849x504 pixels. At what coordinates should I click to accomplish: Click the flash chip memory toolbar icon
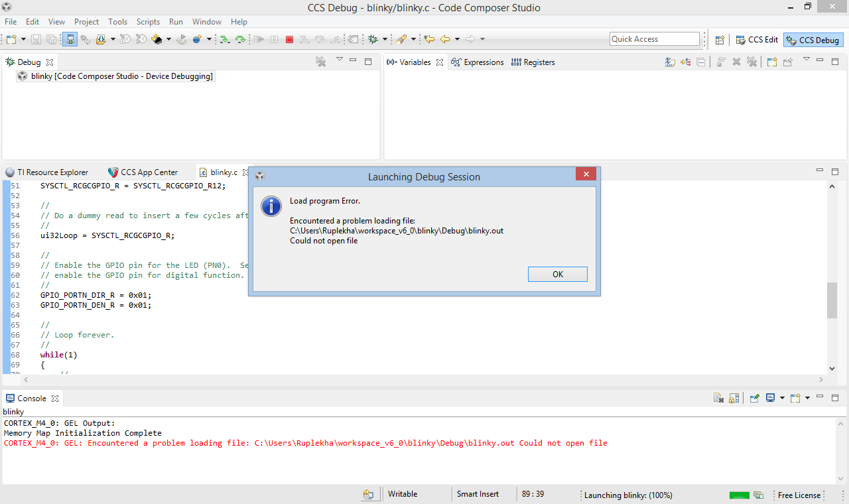click(x=157, y=40)
